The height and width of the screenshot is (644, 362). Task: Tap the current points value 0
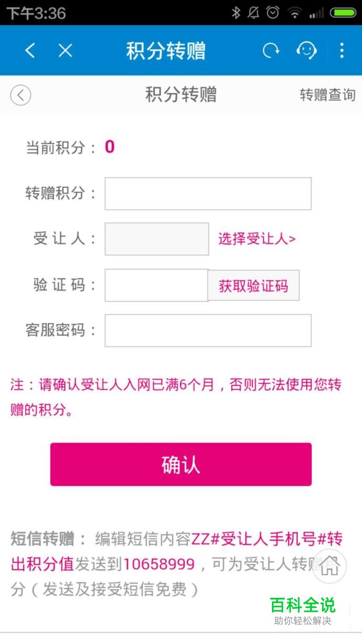pyautogui.click(x=109, y=147)
